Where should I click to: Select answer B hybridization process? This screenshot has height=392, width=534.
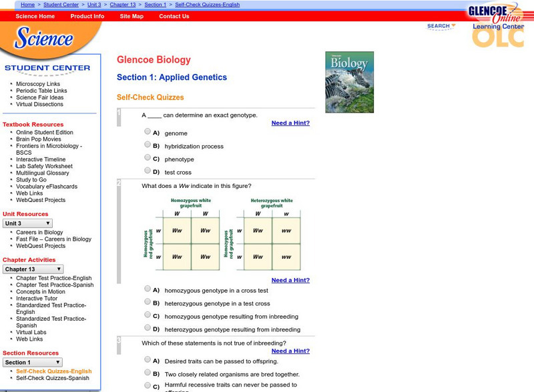[x=148, y=144]
